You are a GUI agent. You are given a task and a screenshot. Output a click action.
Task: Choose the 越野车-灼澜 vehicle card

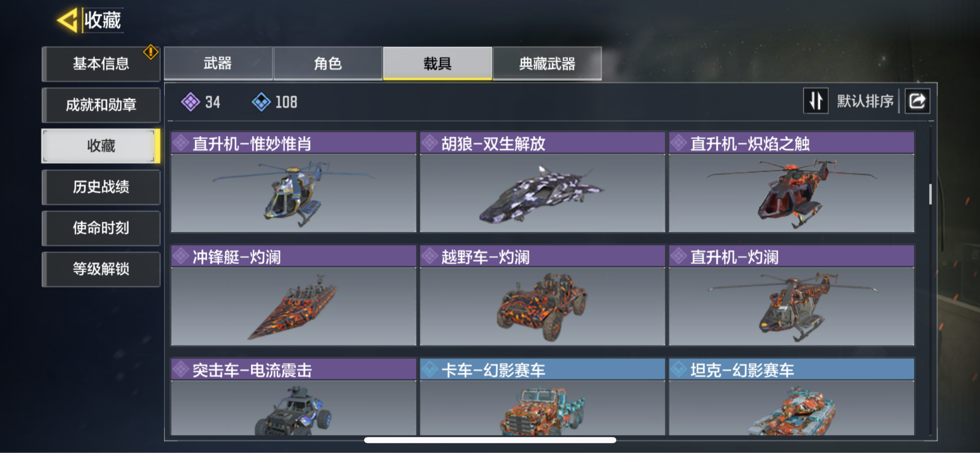pos(542,295)
